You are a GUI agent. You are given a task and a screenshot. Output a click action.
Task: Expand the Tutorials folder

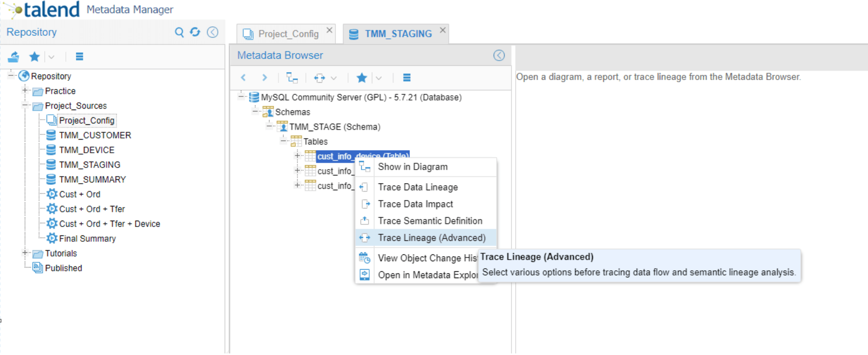tap(25, 252)
